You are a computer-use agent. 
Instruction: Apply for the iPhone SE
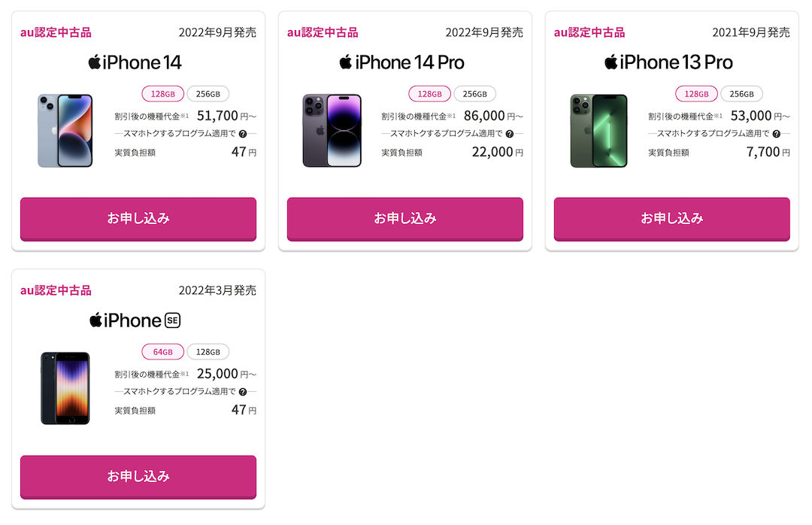138,477
